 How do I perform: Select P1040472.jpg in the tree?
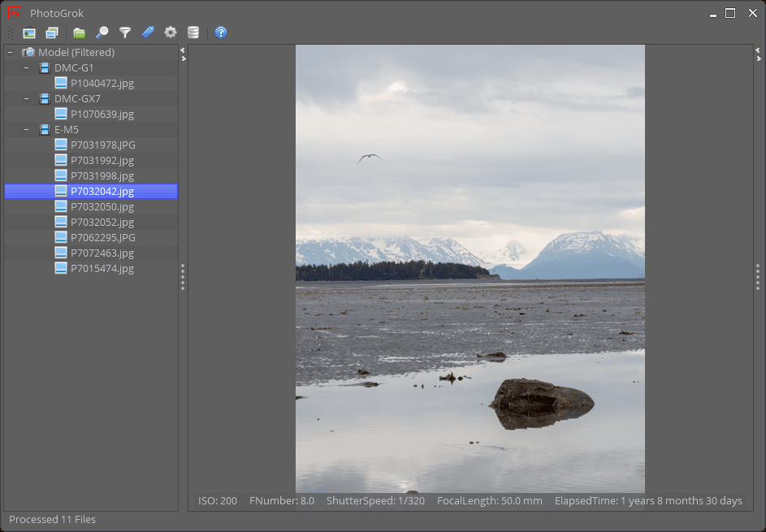pos(102,84)
